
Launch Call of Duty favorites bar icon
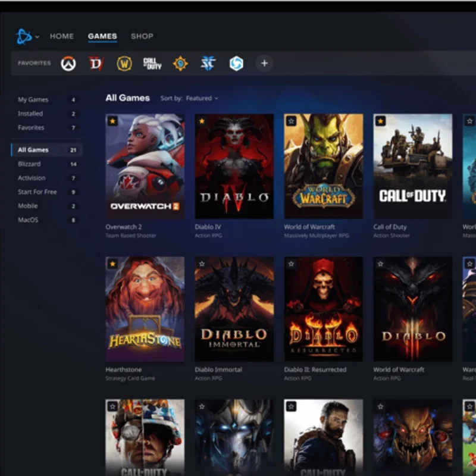(152, 64)
